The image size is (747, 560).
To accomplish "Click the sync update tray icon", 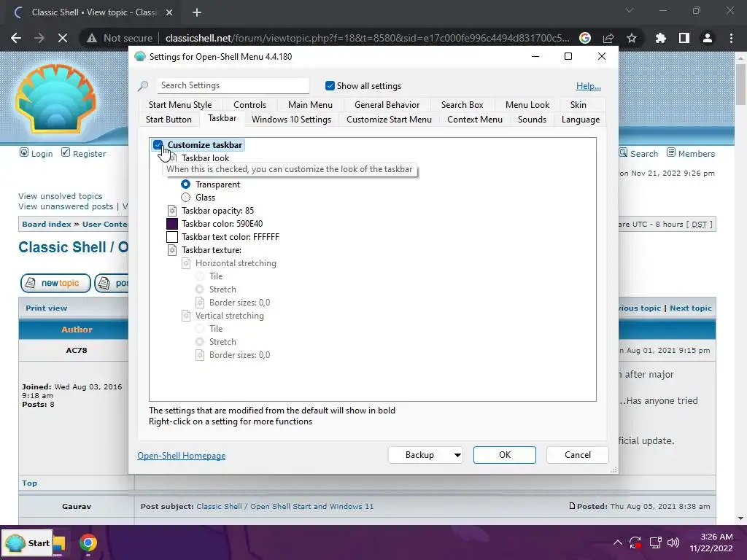I will coord(635,542).
